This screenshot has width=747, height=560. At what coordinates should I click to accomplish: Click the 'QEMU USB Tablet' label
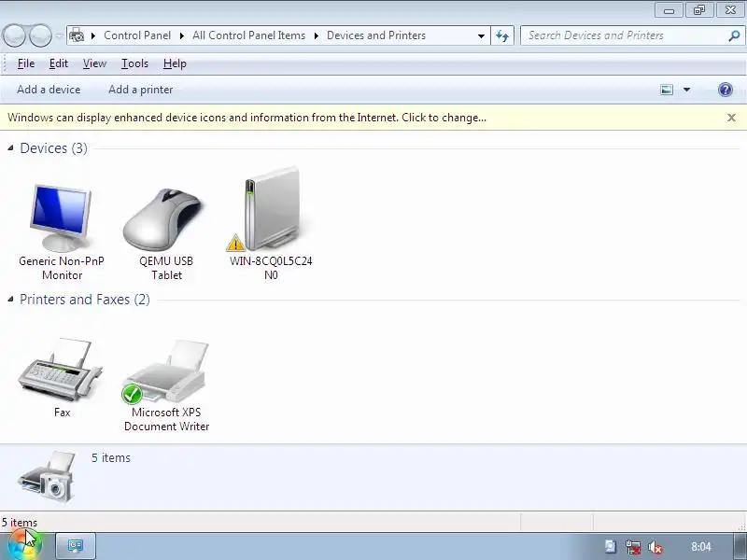pos(166,268)
